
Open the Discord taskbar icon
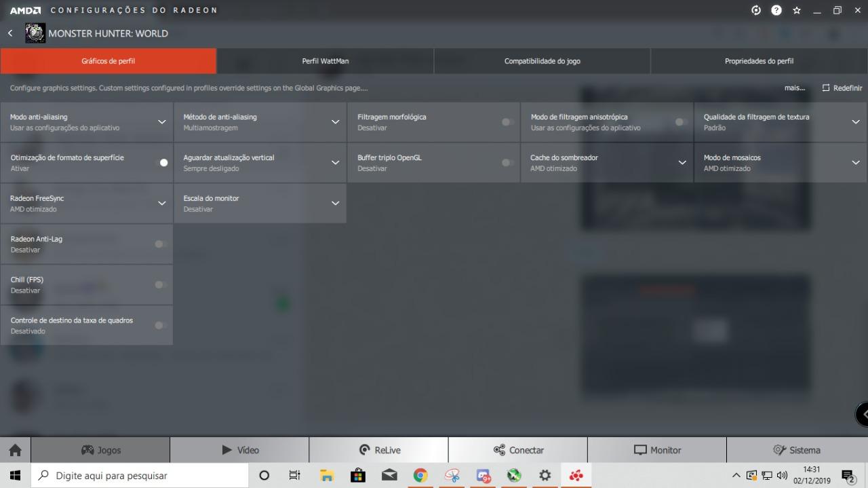point(483,476)
